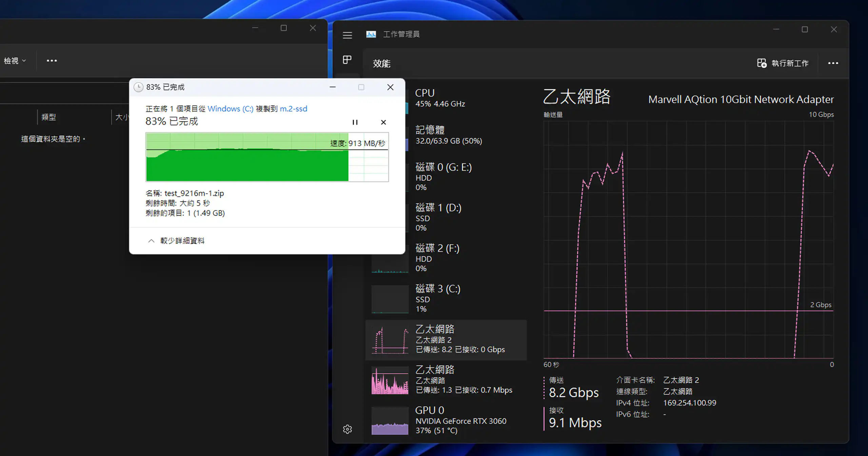Viewport: 868px width, 456px height.
Task: Open File Explorer more options ellipsis
Action: (x=52, y=61)
